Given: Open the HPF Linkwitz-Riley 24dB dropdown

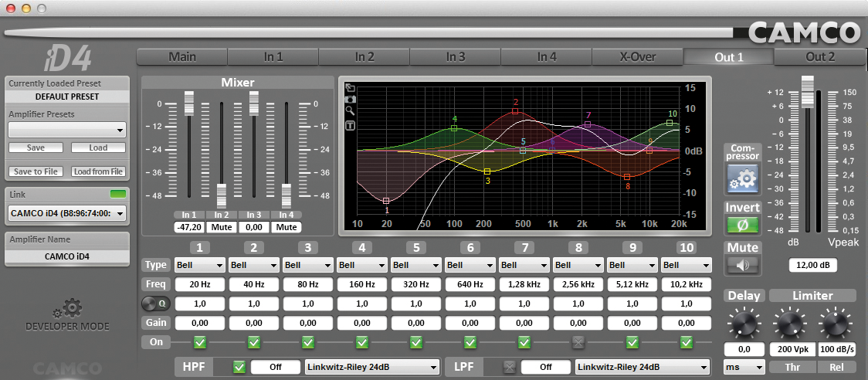Looking at the screenshot, I should (x=372, y=367).
